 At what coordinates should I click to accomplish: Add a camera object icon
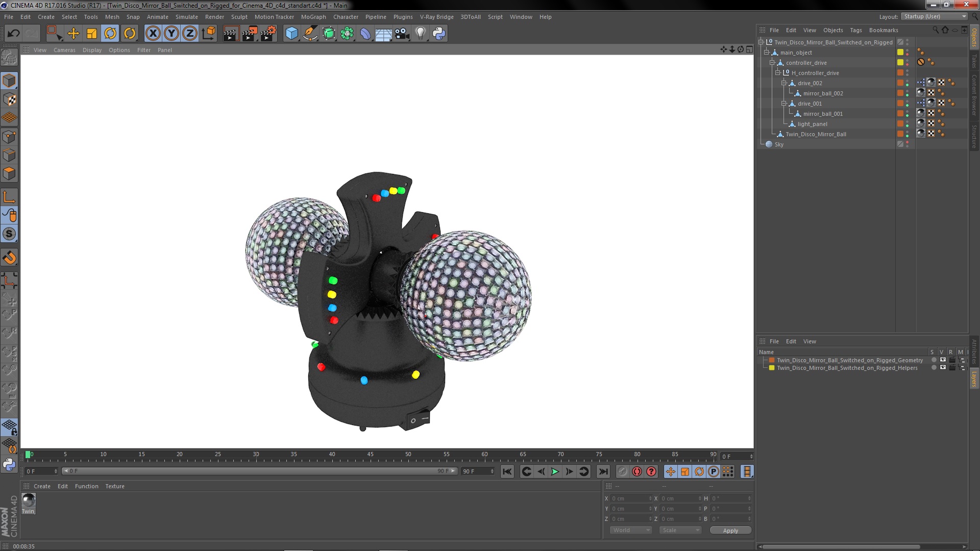tap(402, 34)
